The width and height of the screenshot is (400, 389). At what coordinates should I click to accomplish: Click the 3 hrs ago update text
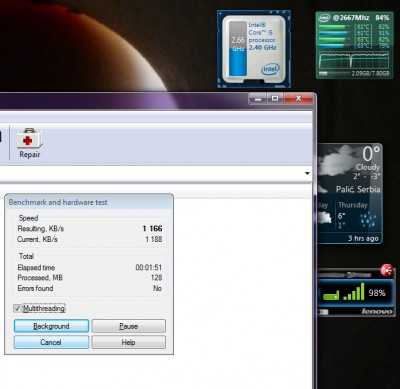pyautogui.click(x=363, y=238)
